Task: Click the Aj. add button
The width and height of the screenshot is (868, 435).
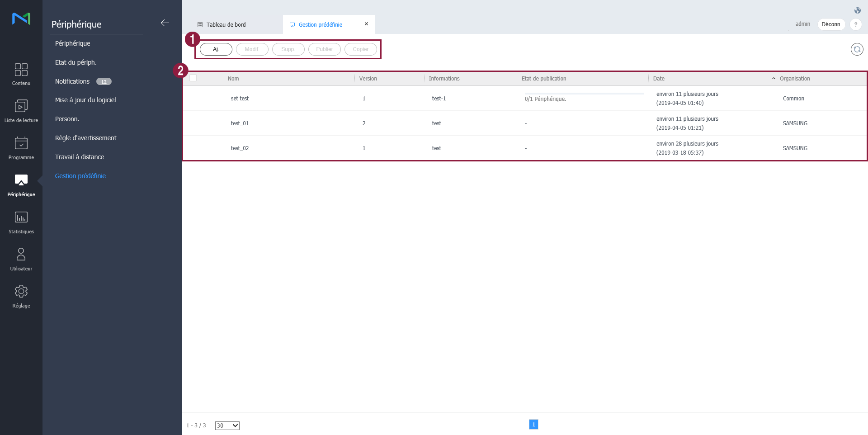Action: coord(216,49)
